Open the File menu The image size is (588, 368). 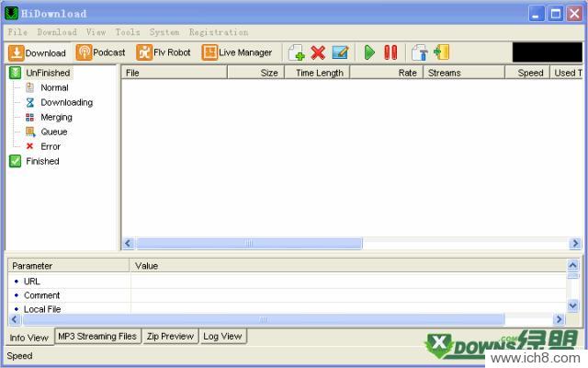(17, 32)
